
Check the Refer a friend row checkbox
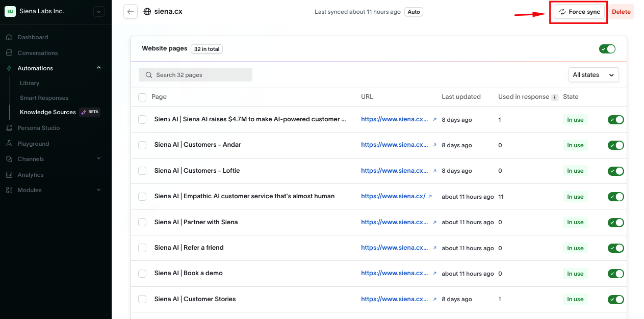pyautogui.click(x=142, y=248)
